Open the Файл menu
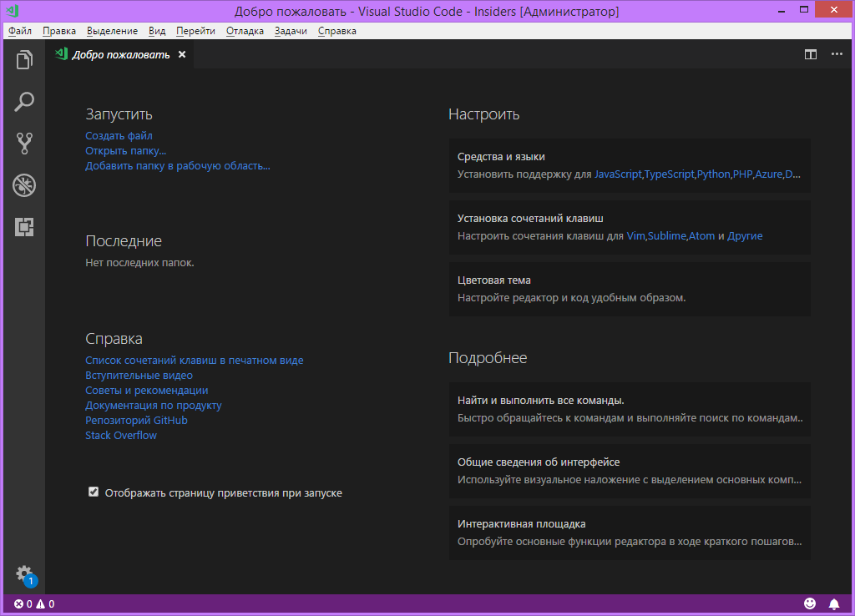This screenshot has width=855, height=616. click(20, 31)
